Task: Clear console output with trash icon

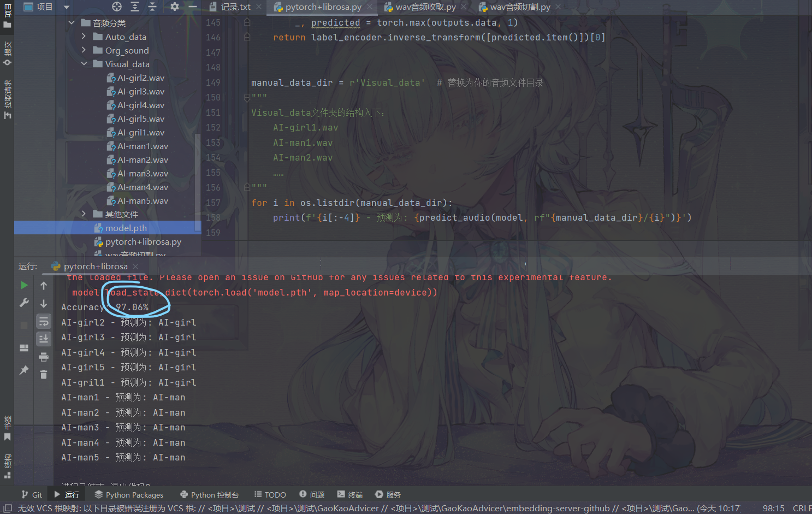Action: (x=44, y=374)
